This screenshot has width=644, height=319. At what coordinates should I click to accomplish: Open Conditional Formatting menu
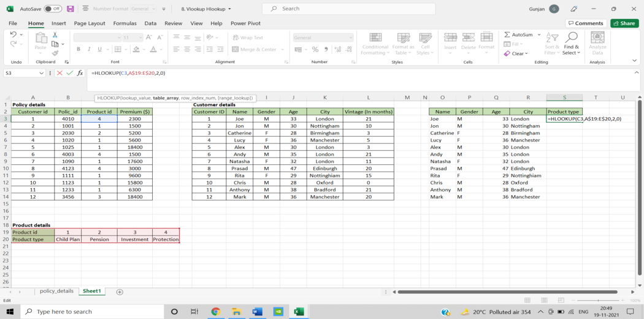375,44
